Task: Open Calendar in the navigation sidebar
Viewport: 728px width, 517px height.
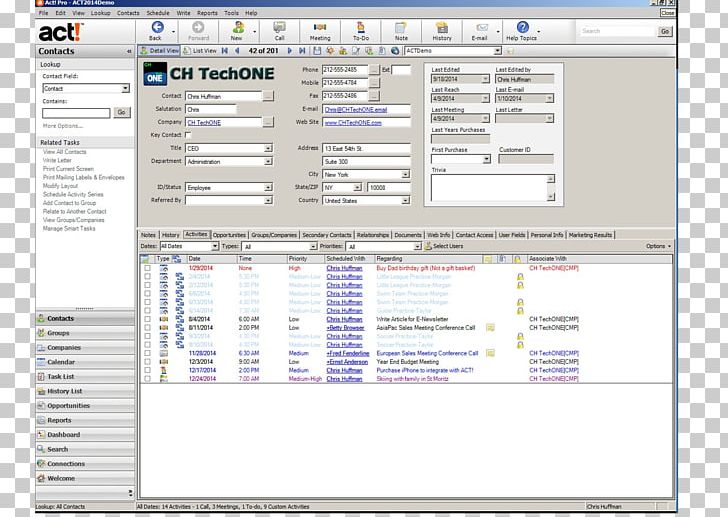Action: pyautogui.click(x=85, y=362)
